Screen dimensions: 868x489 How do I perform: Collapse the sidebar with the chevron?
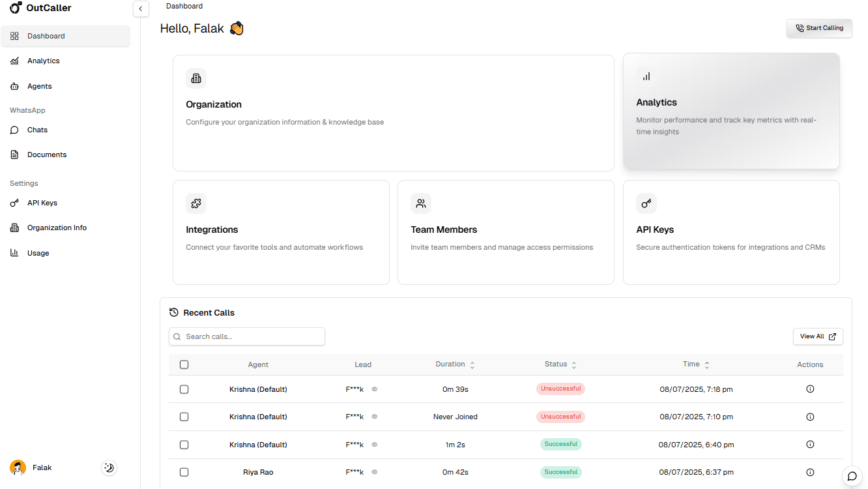(x=141, y=8)
